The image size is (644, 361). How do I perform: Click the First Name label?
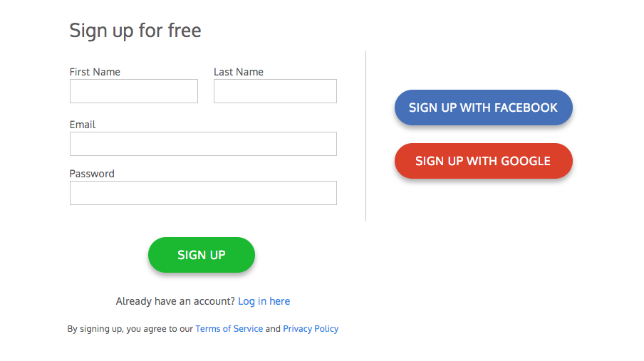pyautogui.click(x=95, y=72)
